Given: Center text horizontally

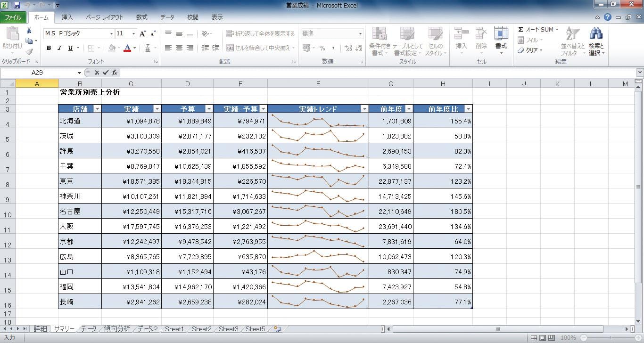Looking at the screenshot, I should coord(179,48).
